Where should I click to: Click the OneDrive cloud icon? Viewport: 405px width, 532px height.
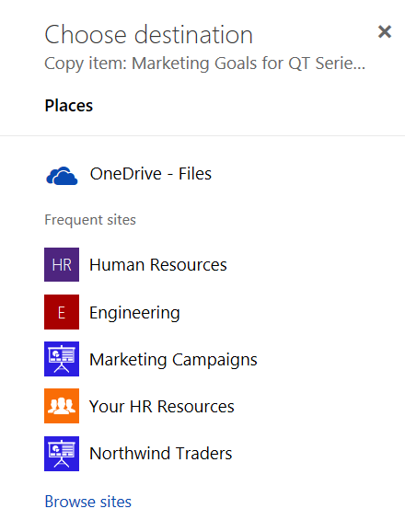(x=62, y=176)
